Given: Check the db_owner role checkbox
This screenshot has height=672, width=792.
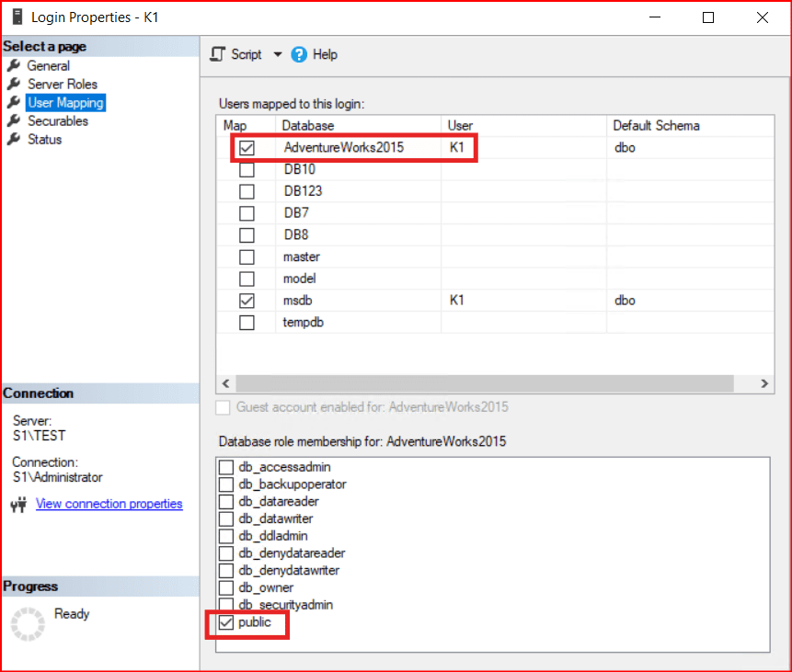Looking at the screenshot, I should [226, 588].
